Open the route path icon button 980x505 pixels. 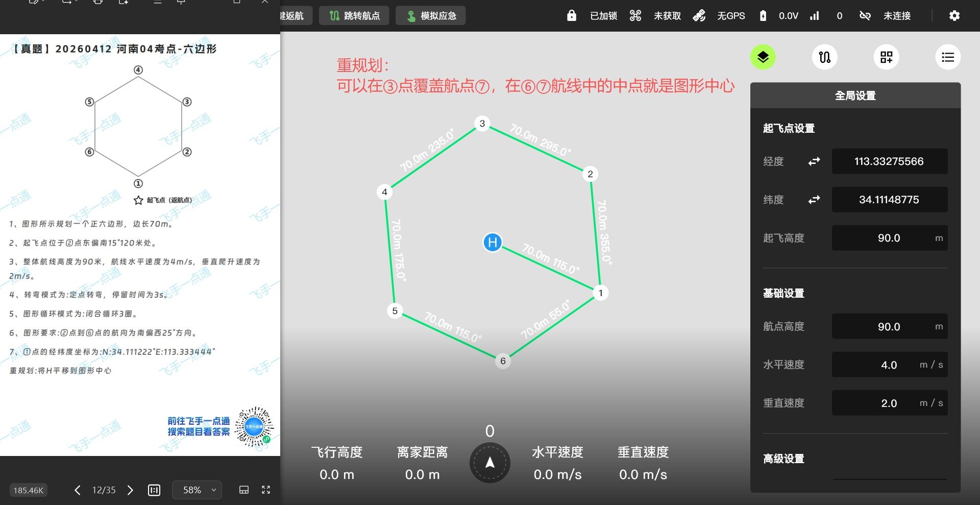click(824, 57)
